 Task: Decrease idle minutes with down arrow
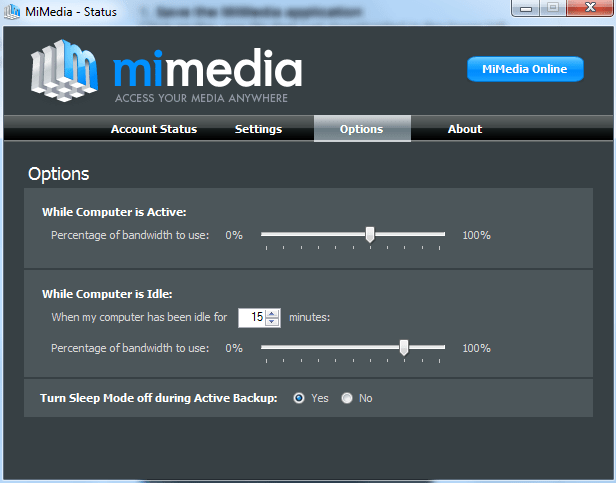[272, 322]
